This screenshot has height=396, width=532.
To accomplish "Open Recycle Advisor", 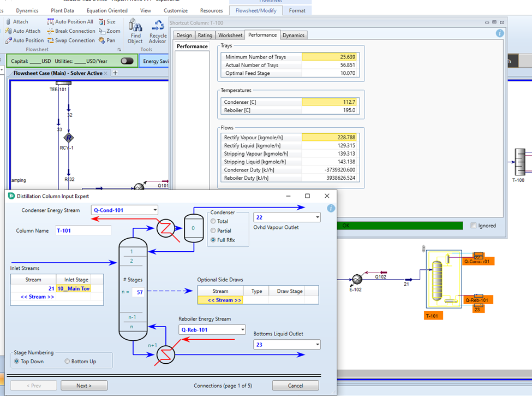I will point(158,31).
